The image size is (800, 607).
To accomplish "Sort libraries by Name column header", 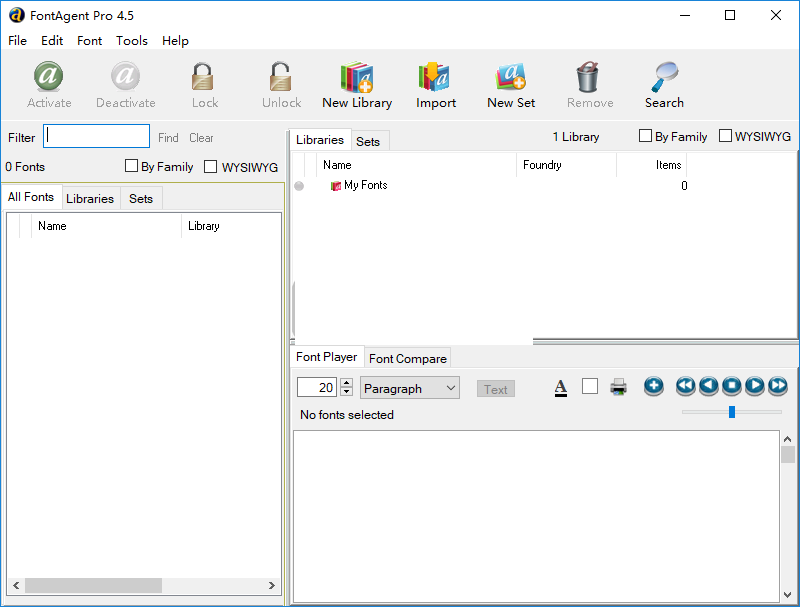I will pyautogui.click(x=417, y=165).
